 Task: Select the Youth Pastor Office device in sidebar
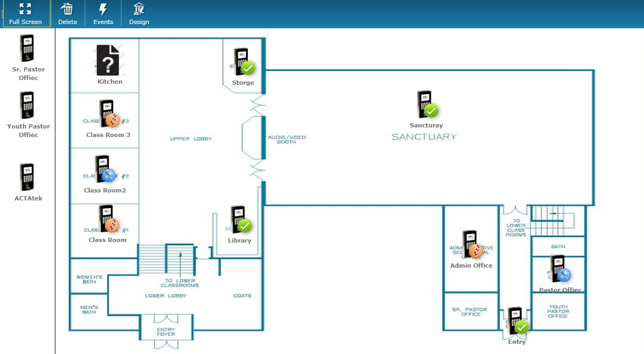(27, 106)
